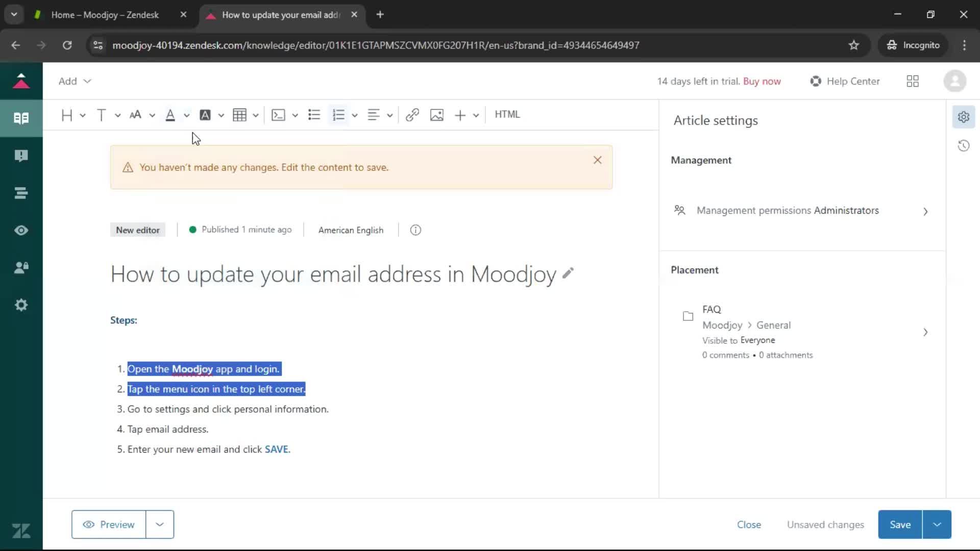Image resolution: width=980 pixels, height=551 pixels.
Task: Open Management permissions Administrators row
Action: click(x=801, y=211)
